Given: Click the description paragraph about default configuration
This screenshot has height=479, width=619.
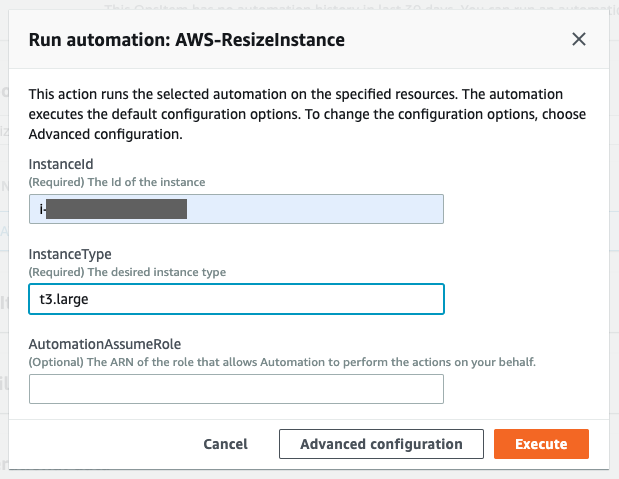Looking at the screenshot, I should 307,114.
